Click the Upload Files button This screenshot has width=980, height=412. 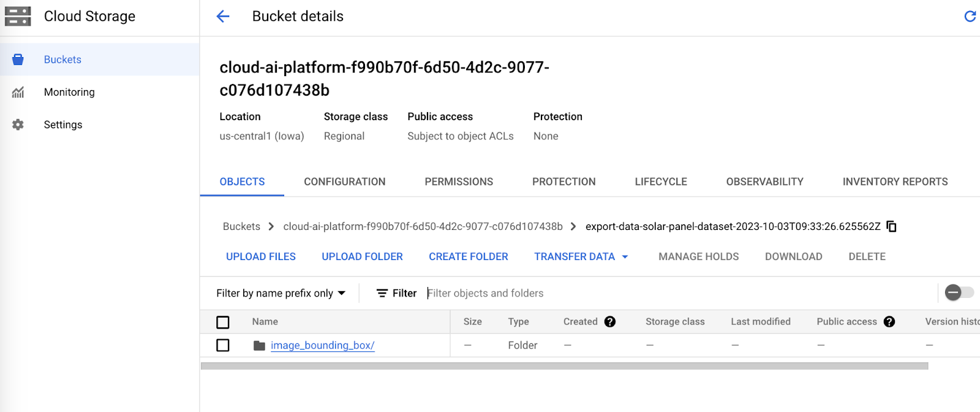tap(261, 256)
